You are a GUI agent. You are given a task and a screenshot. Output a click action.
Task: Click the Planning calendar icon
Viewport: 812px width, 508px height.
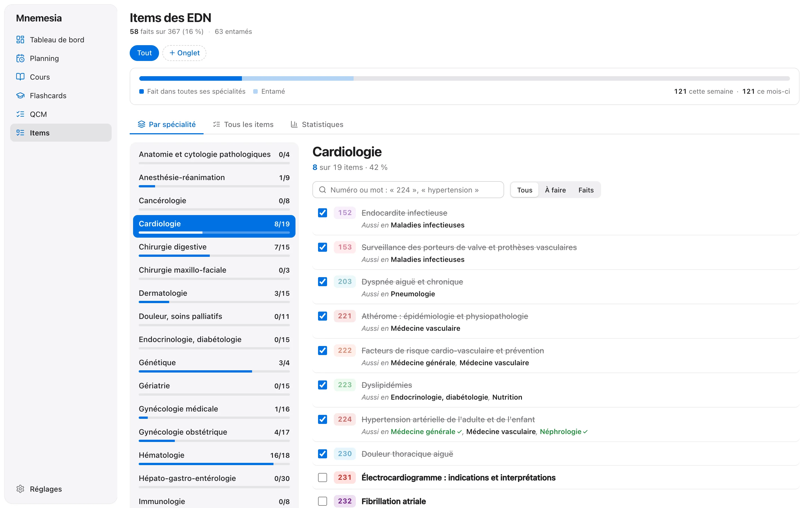(20, 58)
